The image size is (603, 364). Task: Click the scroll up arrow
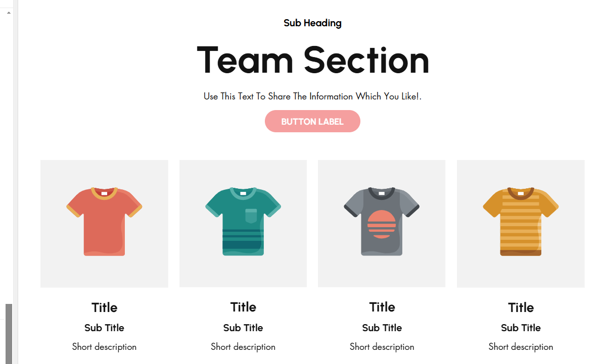[x=9, y=12]
